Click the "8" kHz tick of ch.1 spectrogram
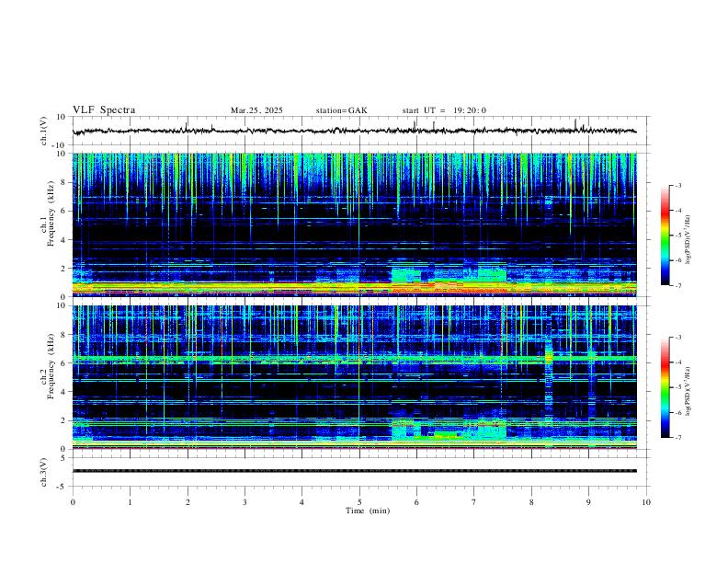 (63, 182)
